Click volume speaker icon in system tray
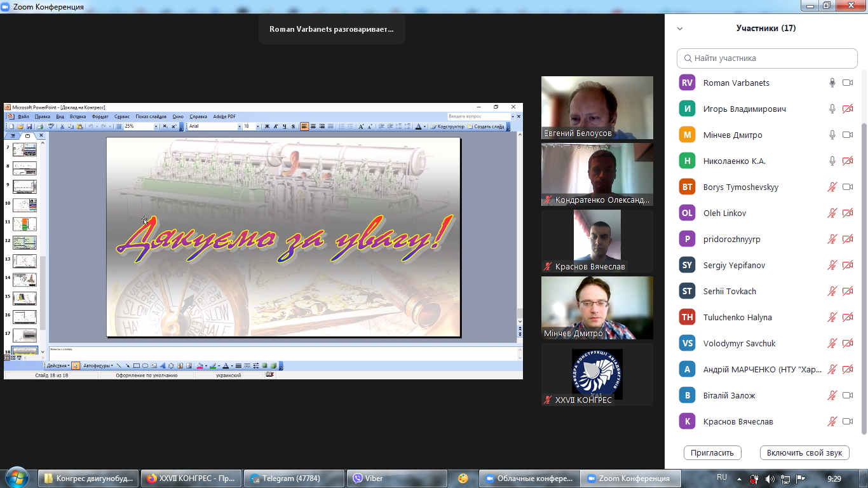Viewport: 868px width, 488px height. click(770, 478)
